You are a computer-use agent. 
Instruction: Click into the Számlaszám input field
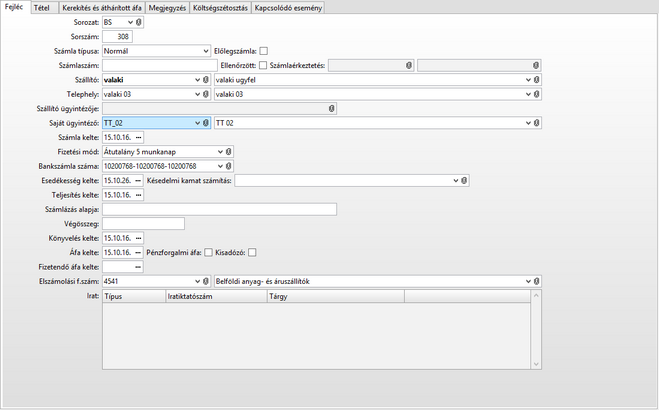click(160, 66)
